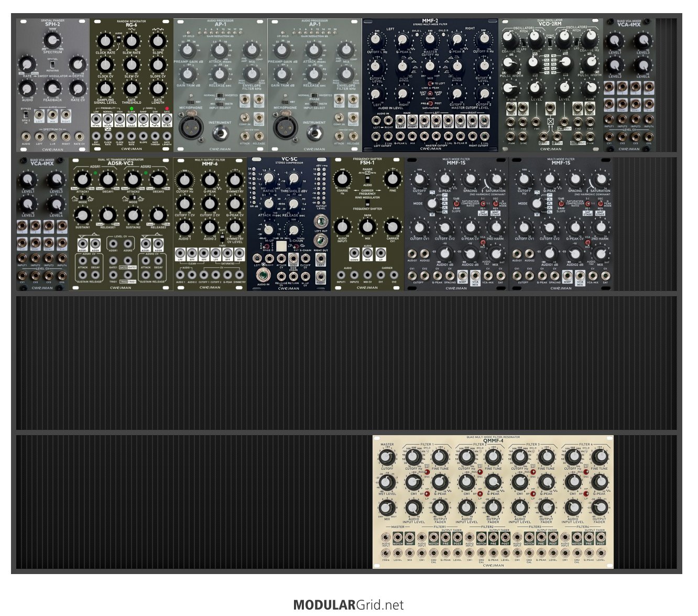Click the QMMF-4 Master MMF output jack
The width and height of the screenshot is (698, 616).
410,537
